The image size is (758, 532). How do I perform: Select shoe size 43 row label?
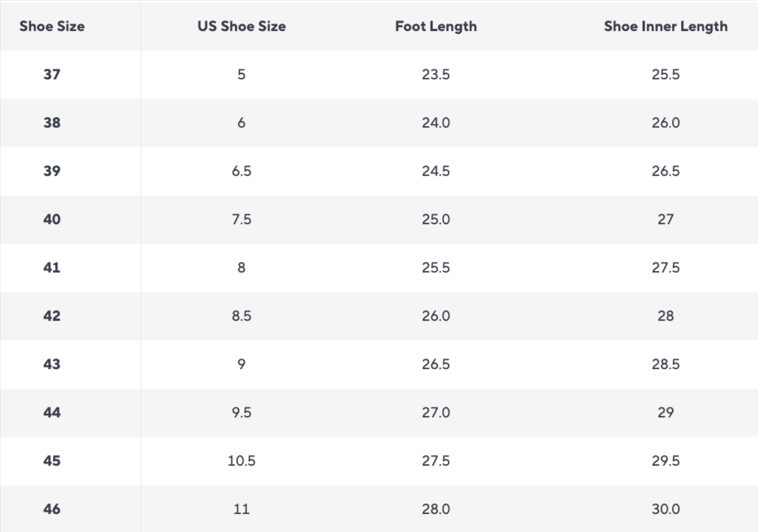coord(52,364)
